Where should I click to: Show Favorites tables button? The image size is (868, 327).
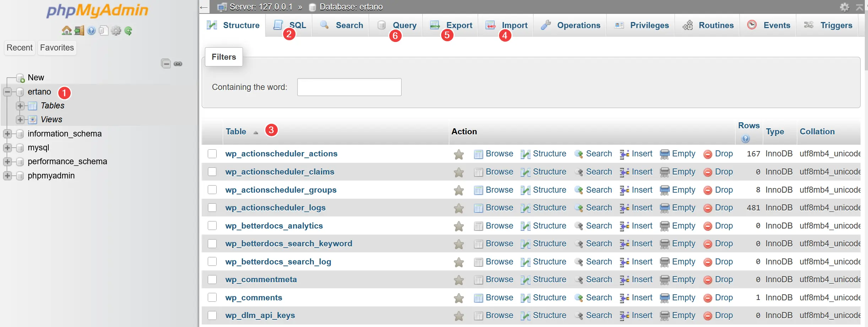pos(57,48)
